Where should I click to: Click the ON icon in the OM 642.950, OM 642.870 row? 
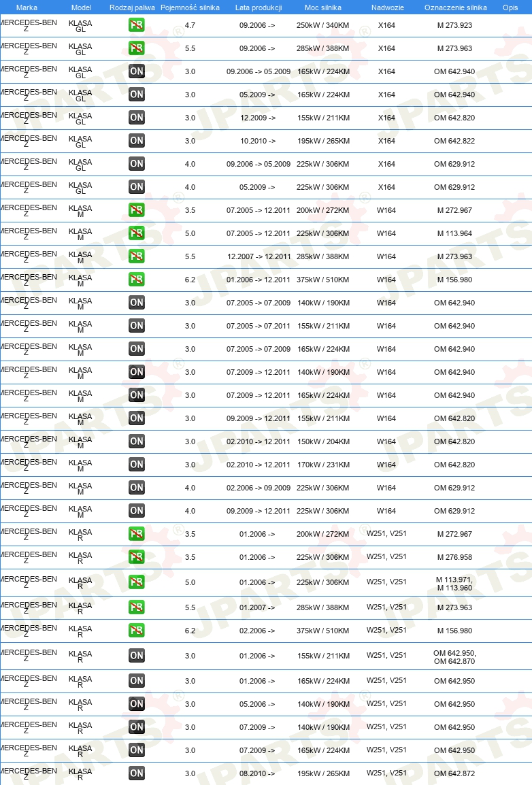pyautogui.click(x=136, y=655)
